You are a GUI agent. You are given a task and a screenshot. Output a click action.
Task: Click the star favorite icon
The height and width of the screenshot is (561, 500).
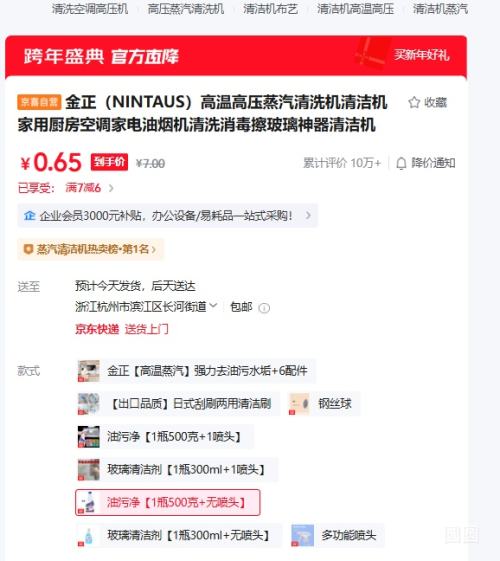[x=414, y=102]
